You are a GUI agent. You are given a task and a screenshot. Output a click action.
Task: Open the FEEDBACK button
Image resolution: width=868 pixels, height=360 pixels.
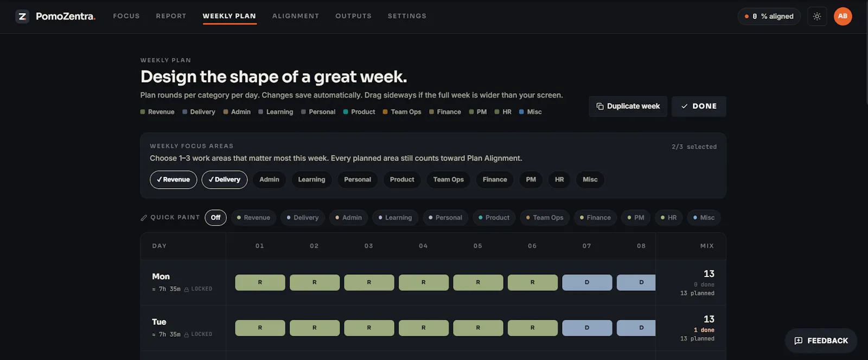821,341
